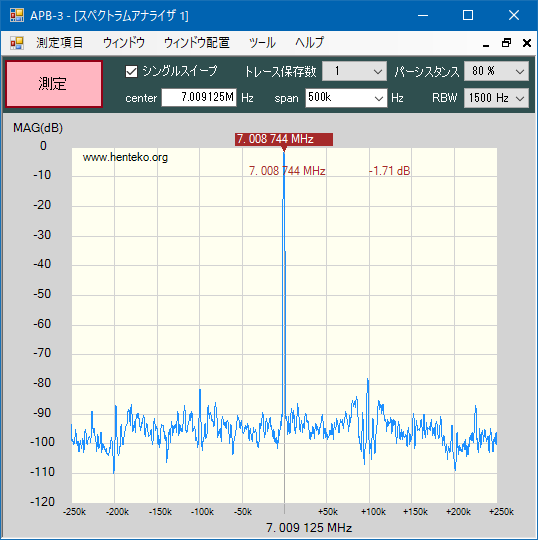The image size is (538, 540).
Task: Open the 測定項目 menu
Action: point(60,43)
